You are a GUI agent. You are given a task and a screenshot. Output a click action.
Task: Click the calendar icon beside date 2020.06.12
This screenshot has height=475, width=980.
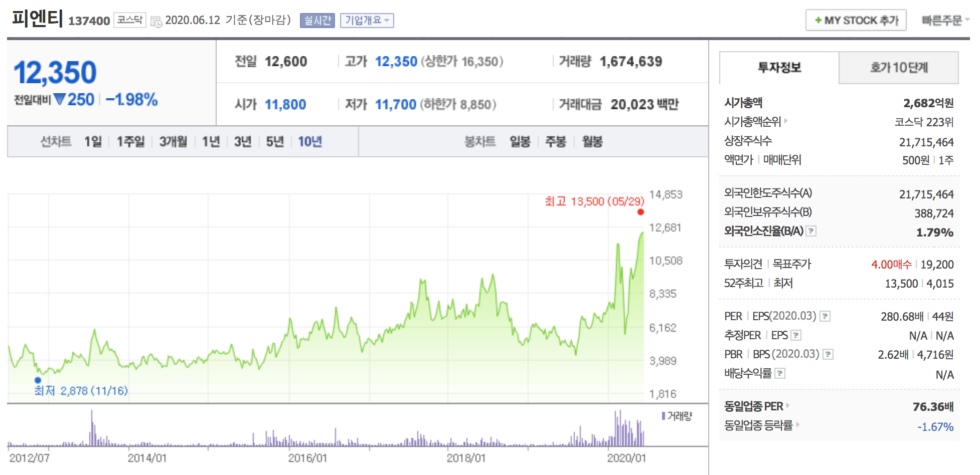pyautogui.click(x=156, y=22)
